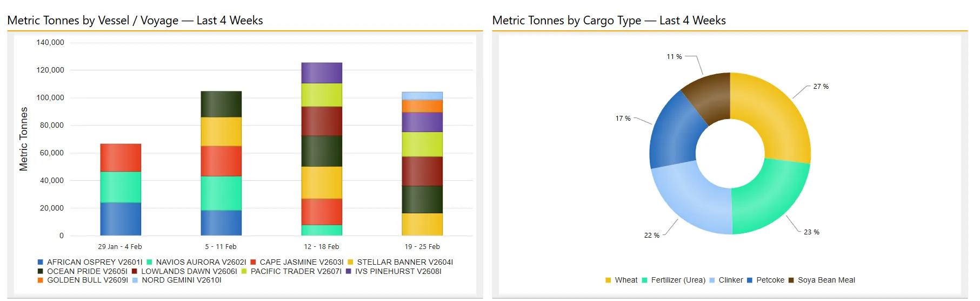The height and width of the screenshot is (301, 980).
Task: Toggle STELLAR BANNER V2604I legend entry
Action: [401, 262]
